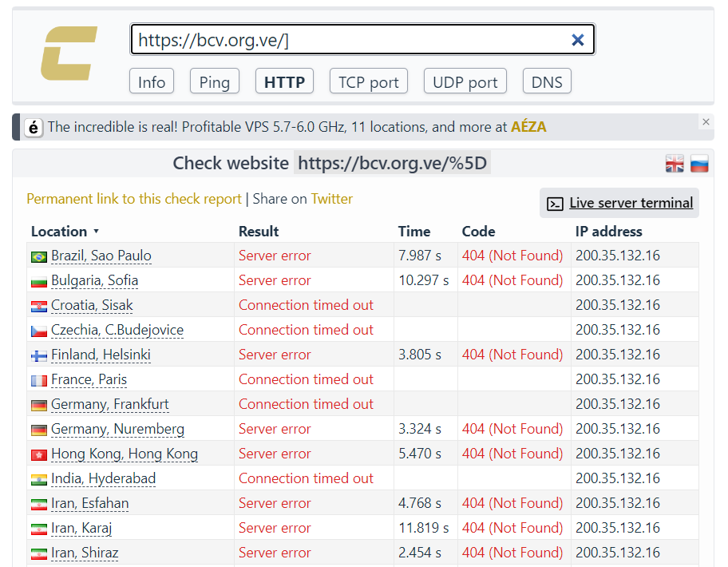Click the India flag icon
The height and width of the screenshot is (567, 728).
click(39, 479)
